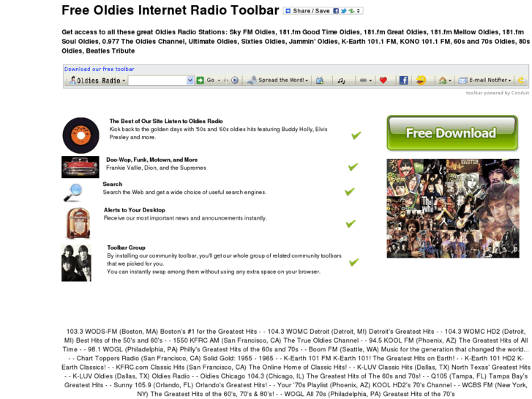Image resolution: width=532 pixels, height=399 pixels.
Task: Click inside the toolbar search input field
Action: pyautogui.click(x=157, y=80)
